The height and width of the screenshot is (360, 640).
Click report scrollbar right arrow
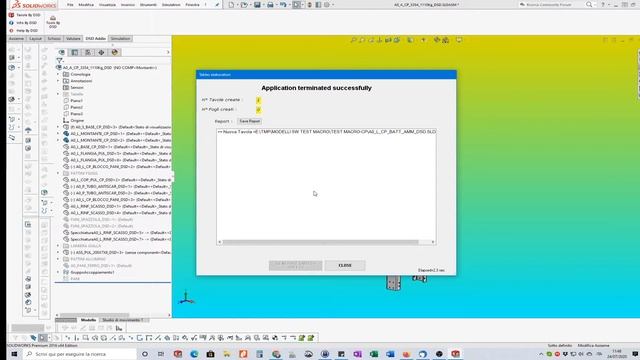pos(433,242)
